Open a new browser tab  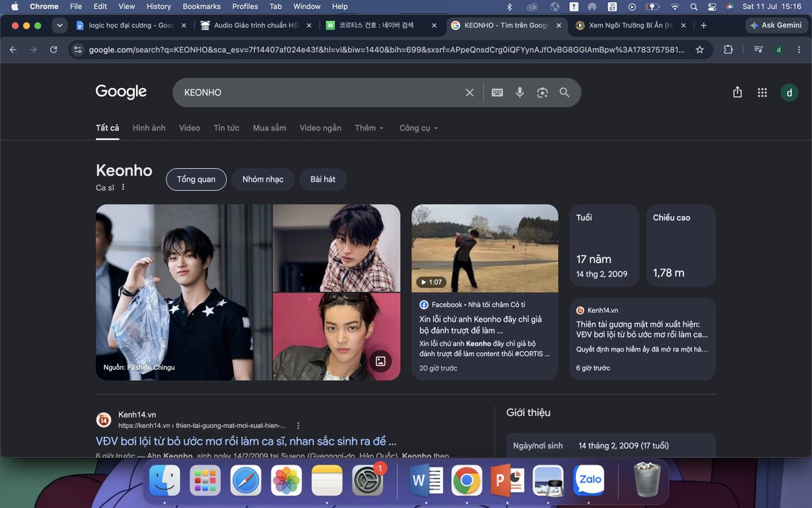[x=704, y=26]
